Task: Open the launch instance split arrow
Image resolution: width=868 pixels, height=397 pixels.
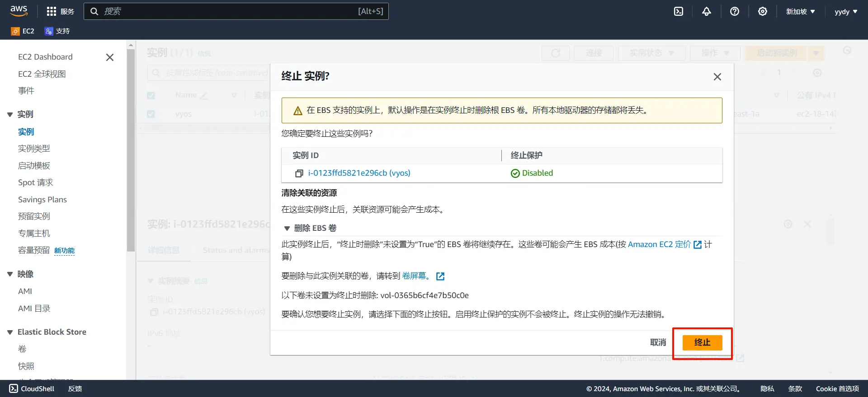Action: point(816,53)
